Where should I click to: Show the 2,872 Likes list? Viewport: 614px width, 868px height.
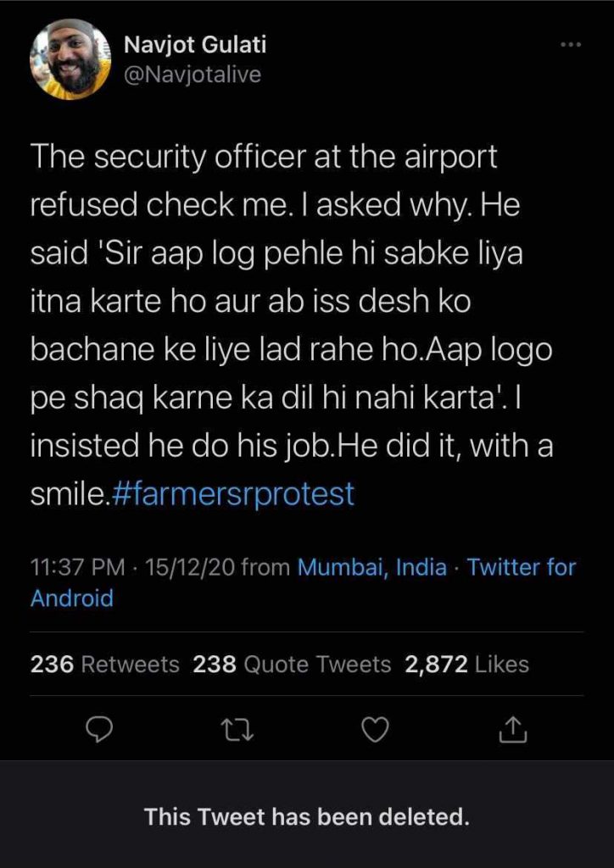466,665
